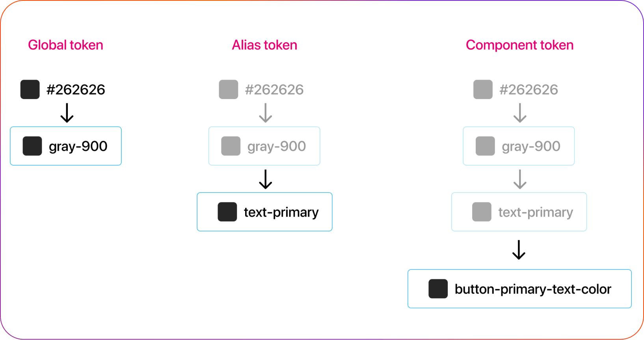Click the faded swatch in Component text-primary box
Image resolution: width=644 pixels, height=340 pixels.
point(482,212)
